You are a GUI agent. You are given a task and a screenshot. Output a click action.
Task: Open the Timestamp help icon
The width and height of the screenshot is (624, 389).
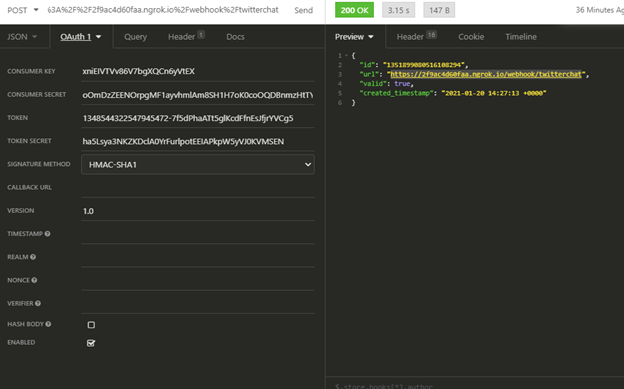(x=47, y=234)
